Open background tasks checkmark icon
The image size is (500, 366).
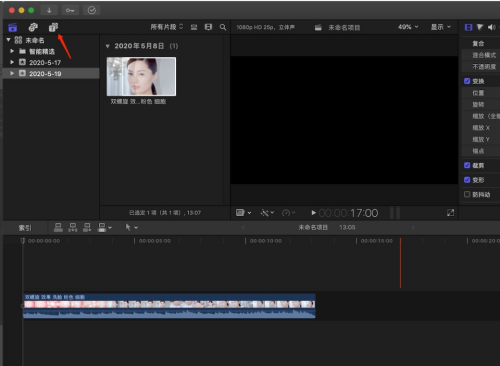click(x=92, y=10)
